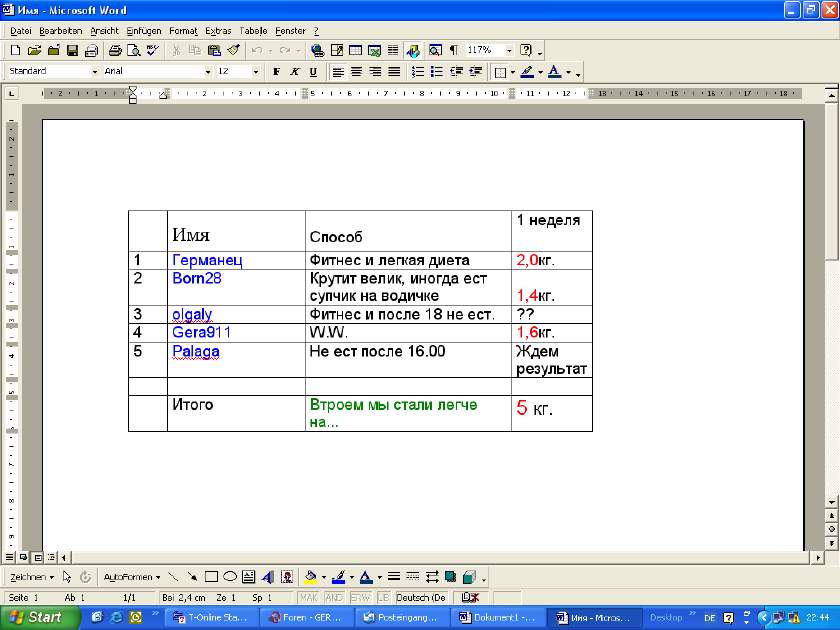Apply the red font color swatch

point(555,72)
